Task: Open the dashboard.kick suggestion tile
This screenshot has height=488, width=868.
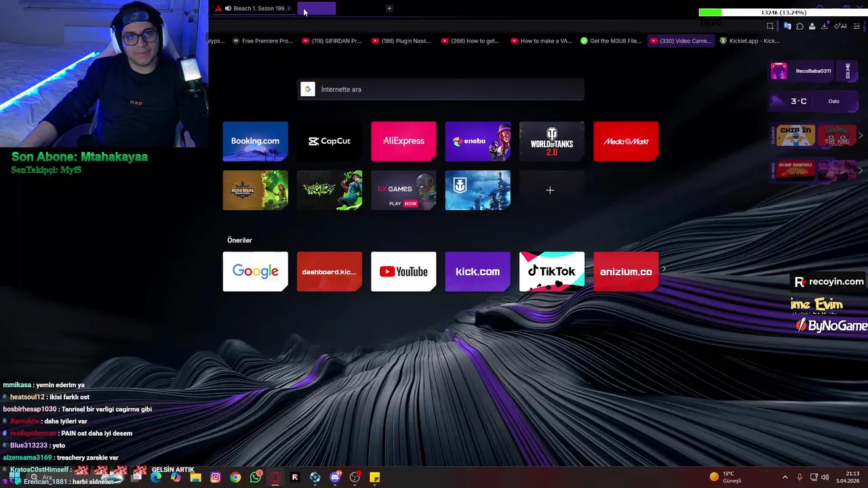Action: coord(330,271)
